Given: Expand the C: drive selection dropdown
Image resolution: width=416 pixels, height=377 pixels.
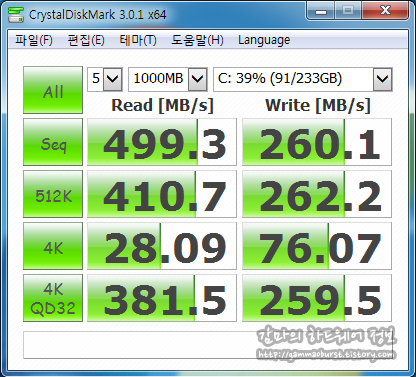Looking at the screenshot, I should coord(382,79).
